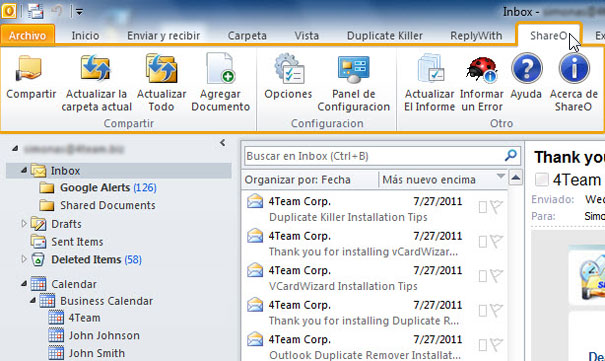Open the Deleted Items folder

(86, 260)
